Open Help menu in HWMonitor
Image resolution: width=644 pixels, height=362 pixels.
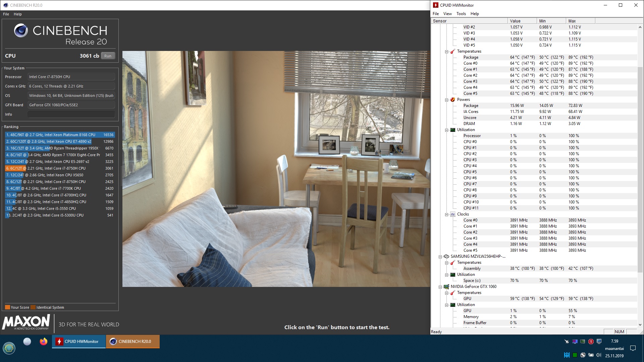(x=475, y=14)
